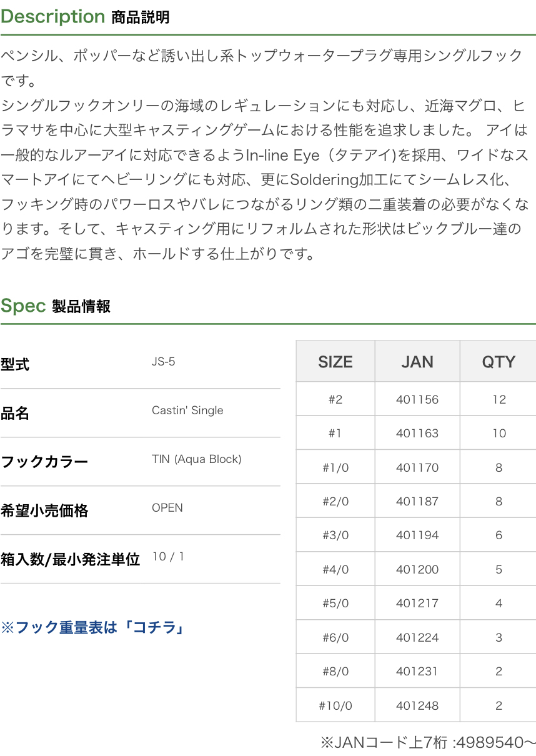Screen dimensions: 536x756
Task: Click the JAN column header
Action: tap(417, 362)
